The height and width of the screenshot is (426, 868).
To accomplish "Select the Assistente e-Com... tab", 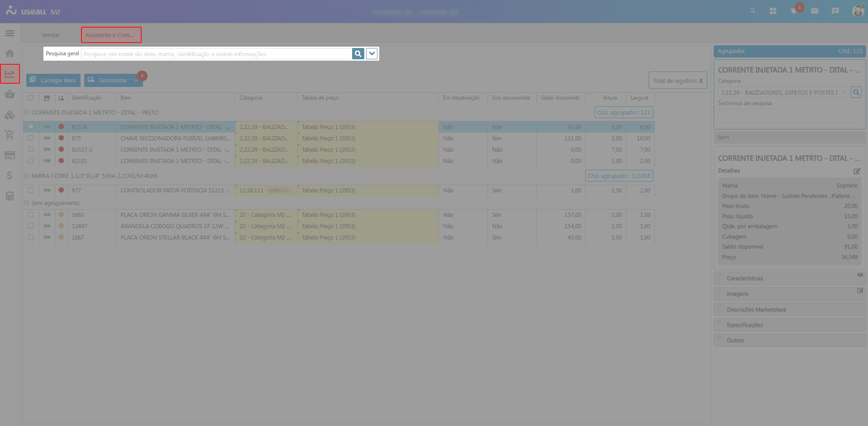I will [110, 35].
